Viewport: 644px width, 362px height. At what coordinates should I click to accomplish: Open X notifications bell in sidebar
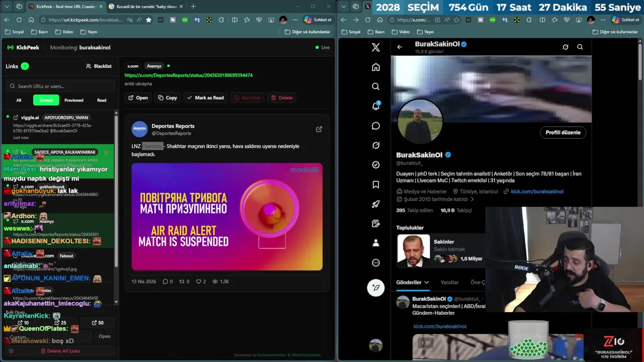(375, 106)
